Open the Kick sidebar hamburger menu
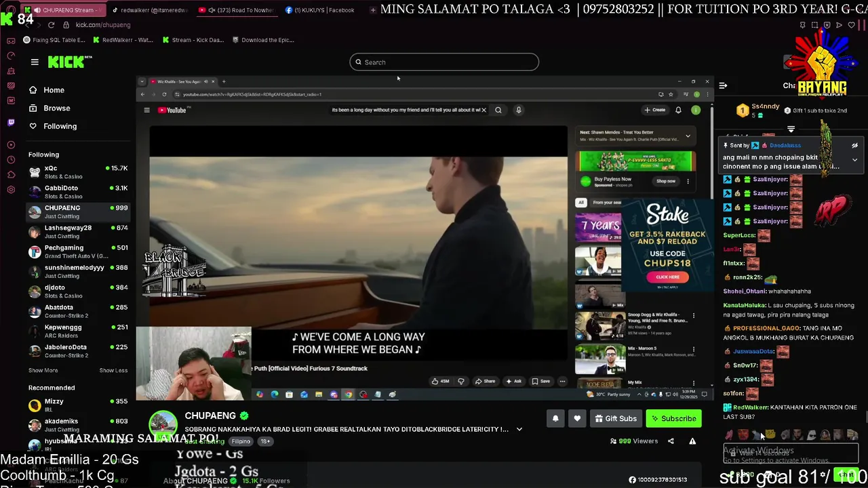Image resolution: width=868 pixels, height=488 pixels. pyautogui.click(x=35, y=62)
